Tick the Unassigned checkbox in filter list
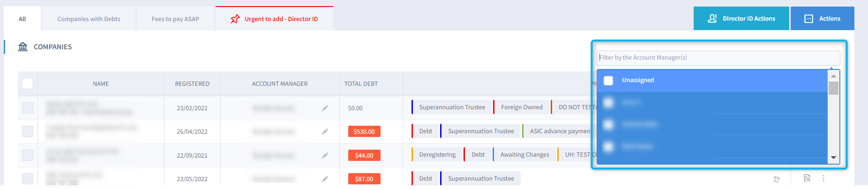The image size is (868, 190). pyautogui.click(x=608, y=80)
